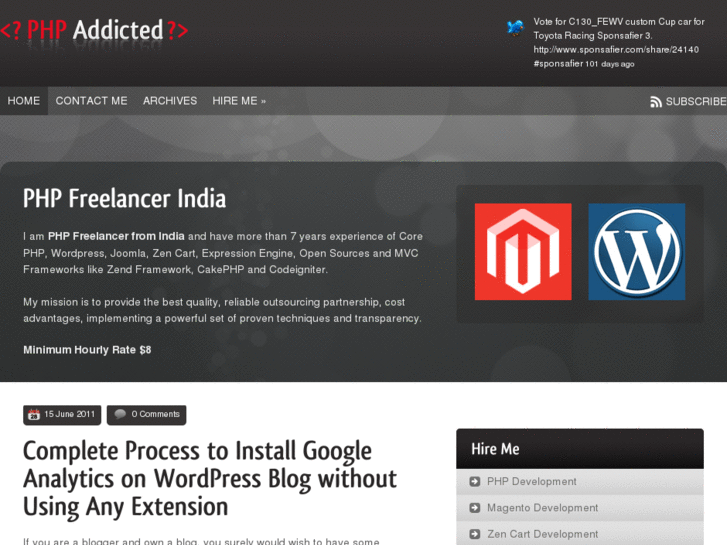727x545 pixels.
Task: Click the speech bubble comments icon
Action: (x=120, y=414)
